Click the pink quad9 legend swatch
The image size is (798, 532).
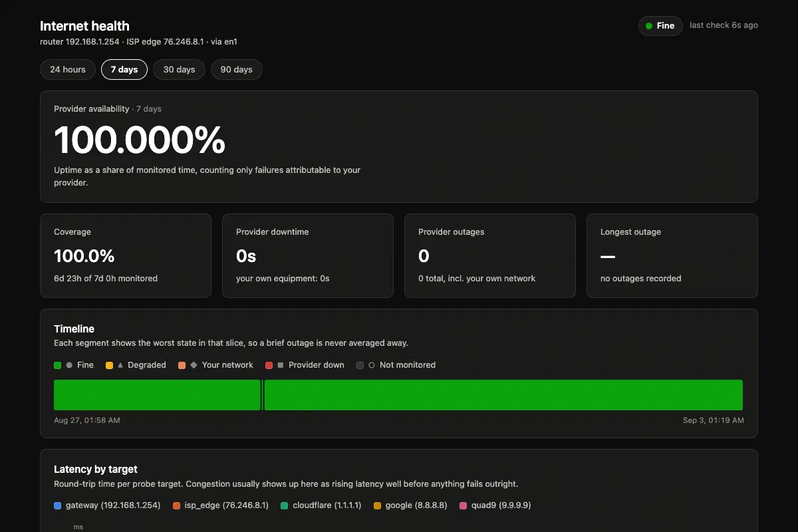coord(463,505)
